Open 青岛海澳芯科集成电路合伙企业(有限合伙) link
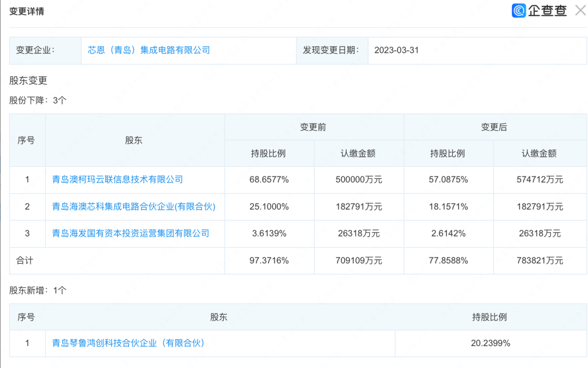588x368 pixels. coord(133,207)
